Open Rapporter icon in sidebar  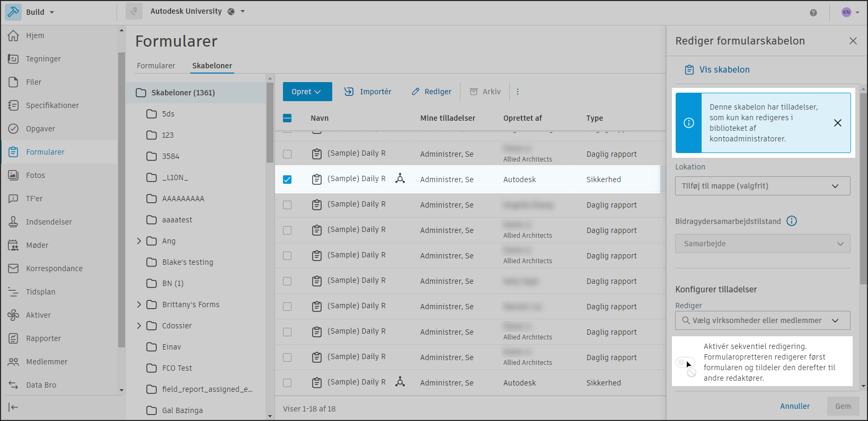13,338
